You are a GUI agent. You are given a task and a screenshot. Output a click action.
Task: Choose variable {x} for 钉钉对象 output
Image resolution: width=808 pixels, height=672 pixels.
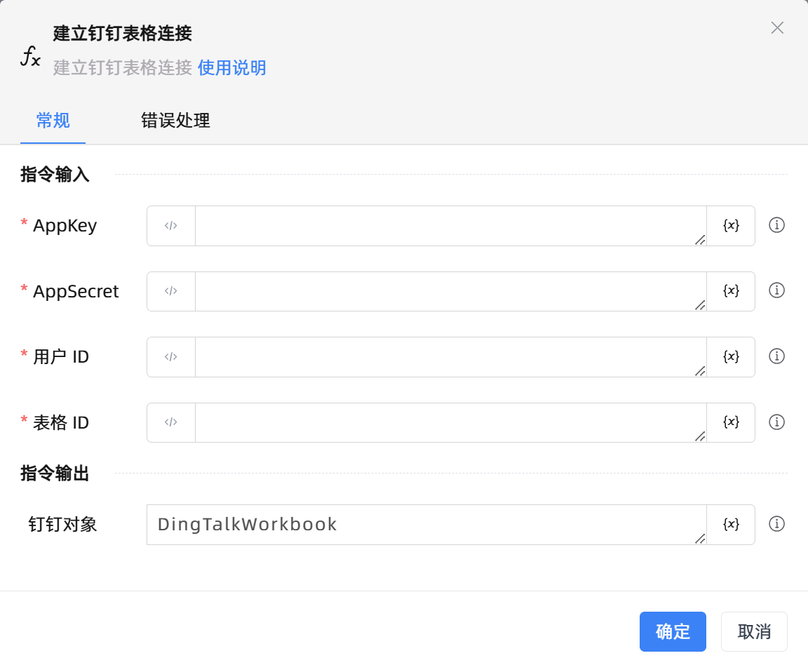(731, 525)
